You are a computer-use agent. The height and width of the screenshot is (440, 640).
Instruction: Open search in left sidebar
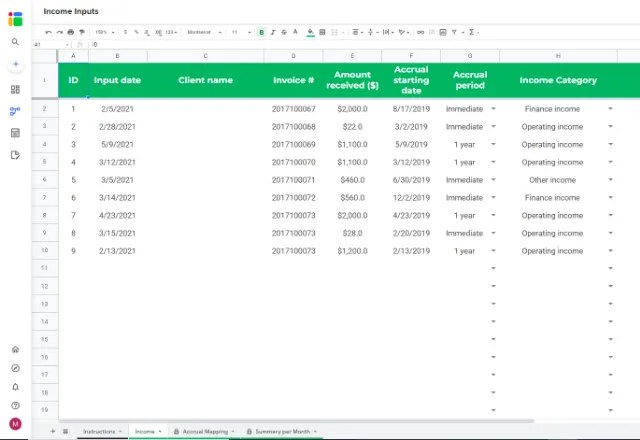click(15, 42)
